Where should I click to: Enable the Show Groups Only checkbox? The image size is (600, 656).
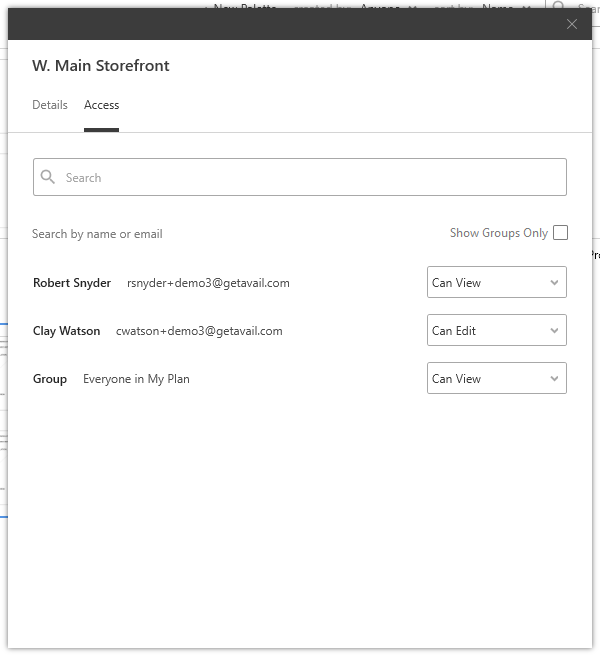pyautogui.click(x=560, y=233)
